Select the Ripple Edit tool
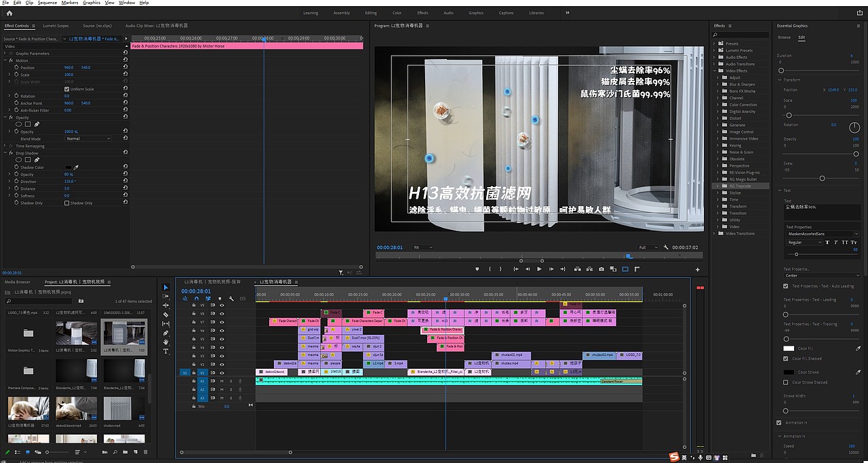 [x=166, y=306]
